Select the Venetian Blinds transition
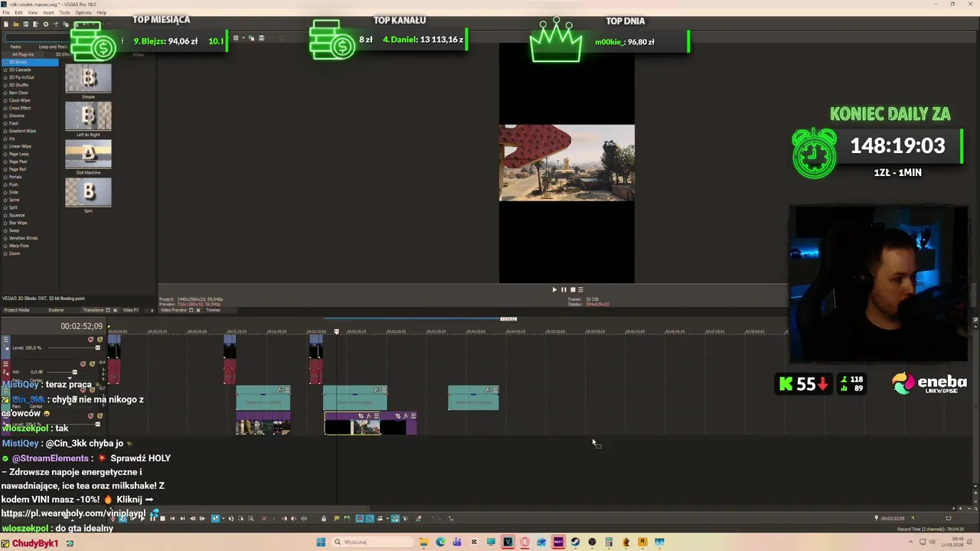980x551 pixels. point(23,238)
